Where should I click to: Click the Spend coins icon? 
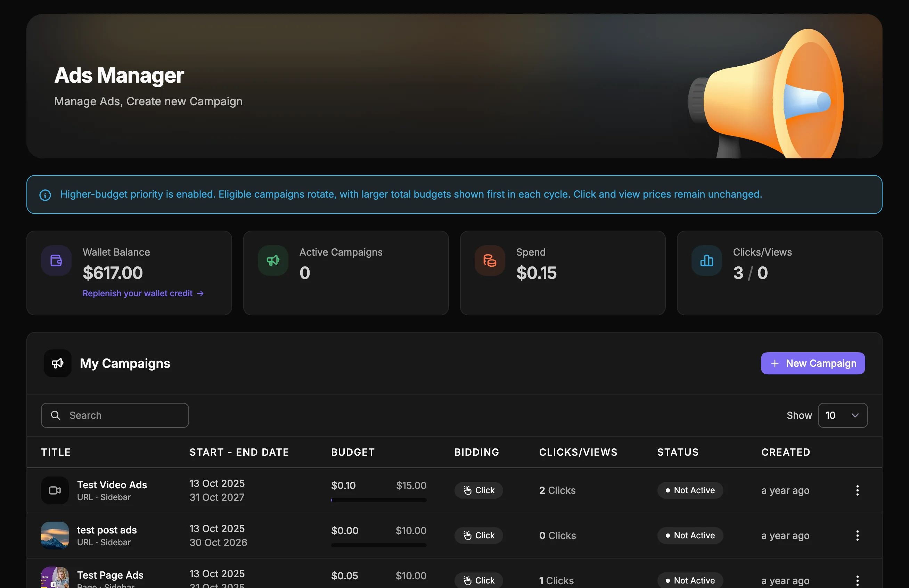pyautogui.click(x=490, y=260)
